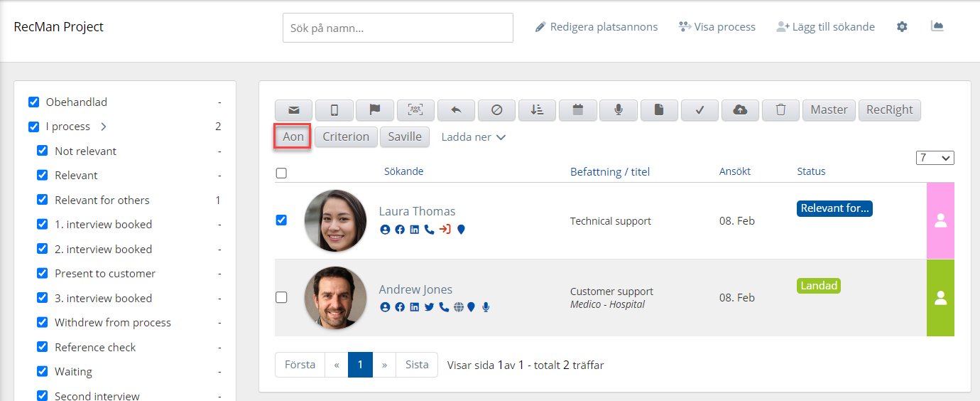The image size is (980, 401).
Task: Uncheck the Obehandlad filter checkbox
Action: click(34, 102)
